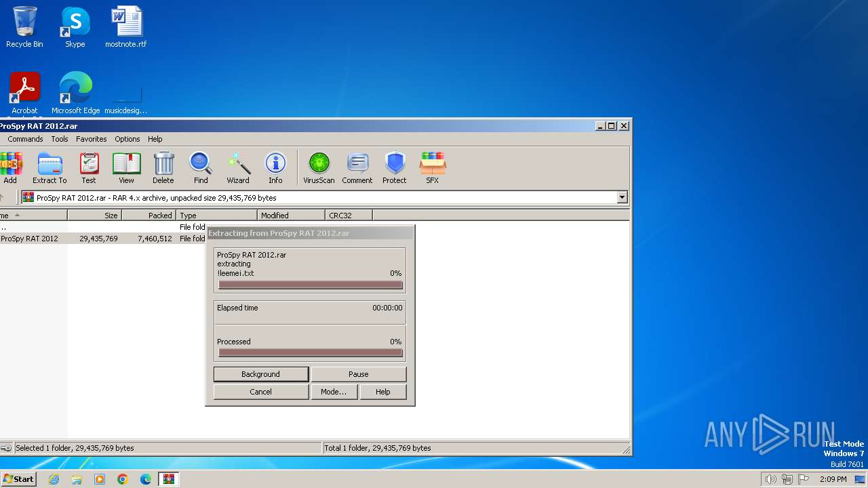The width and height of the screenshot is (868, 488).
Task: Click the Test archive toolbar icon
Action: coord(89,167)
